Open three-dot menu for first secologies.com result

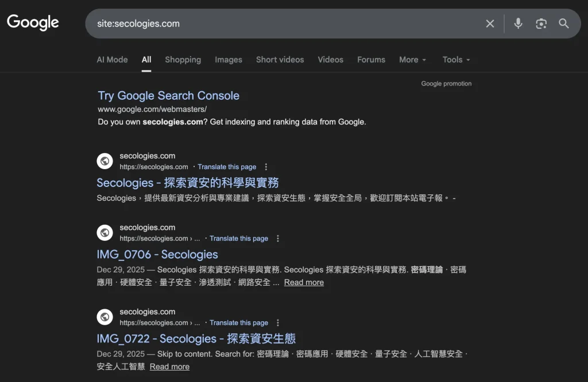pyautogui.click(x=266, y=167)
